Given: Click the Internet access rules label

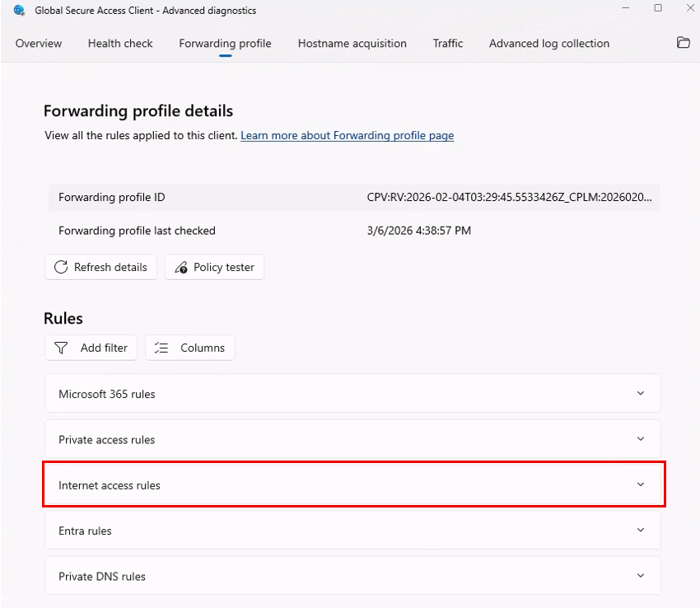Looking at the screenshot, I should tap(110, 485).
